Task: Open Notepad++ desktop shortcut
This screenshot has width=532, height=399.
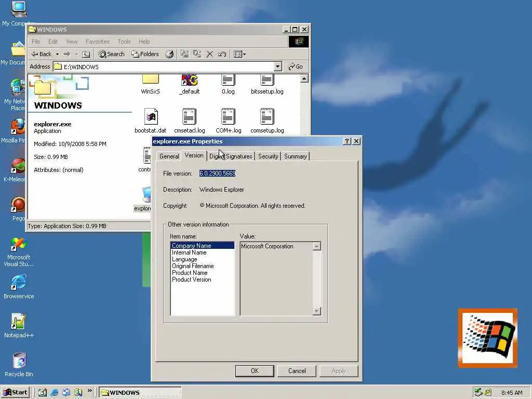Action: [x=19, y=326]
